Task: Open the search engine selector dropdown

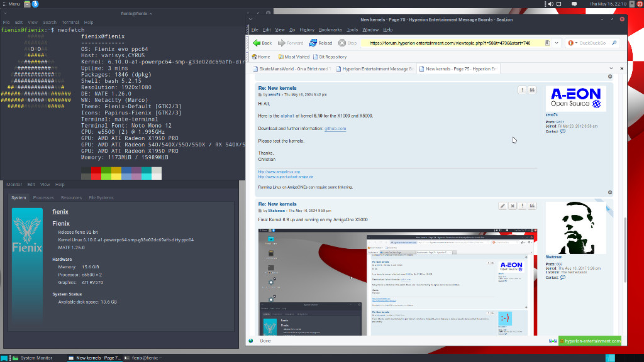Action: click(572, 43)
